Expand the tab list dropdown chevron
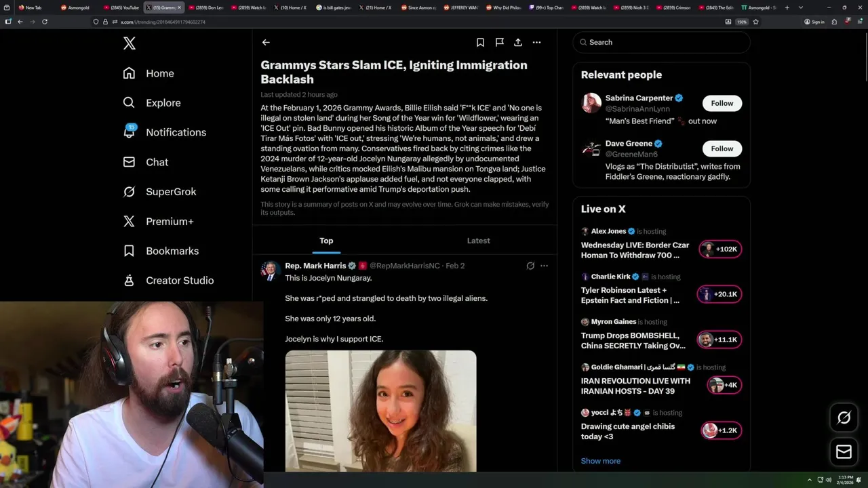Viewport: 868px width, 488px height. pos(801,7)
